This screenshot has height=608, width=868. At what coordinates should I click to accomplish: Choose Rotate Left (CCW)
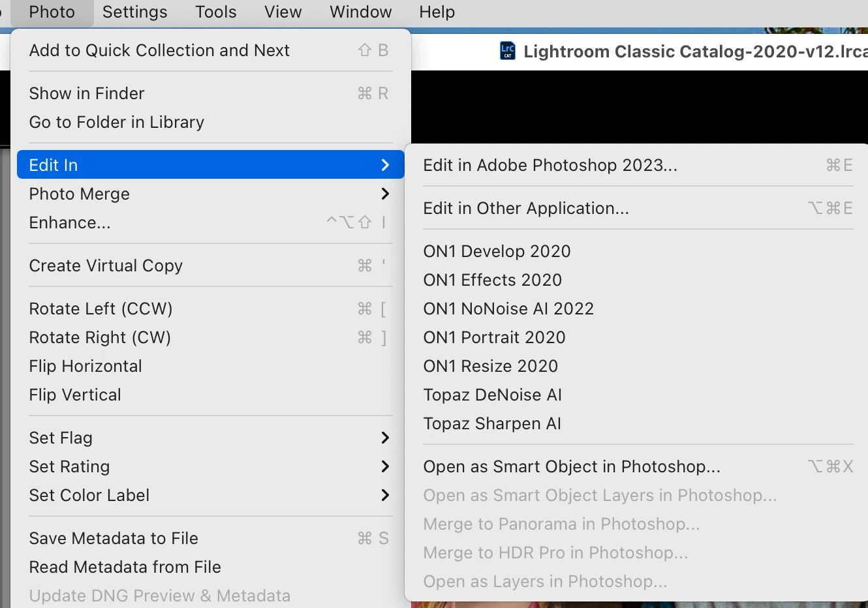pyautogui.click(x=210, y=309)
